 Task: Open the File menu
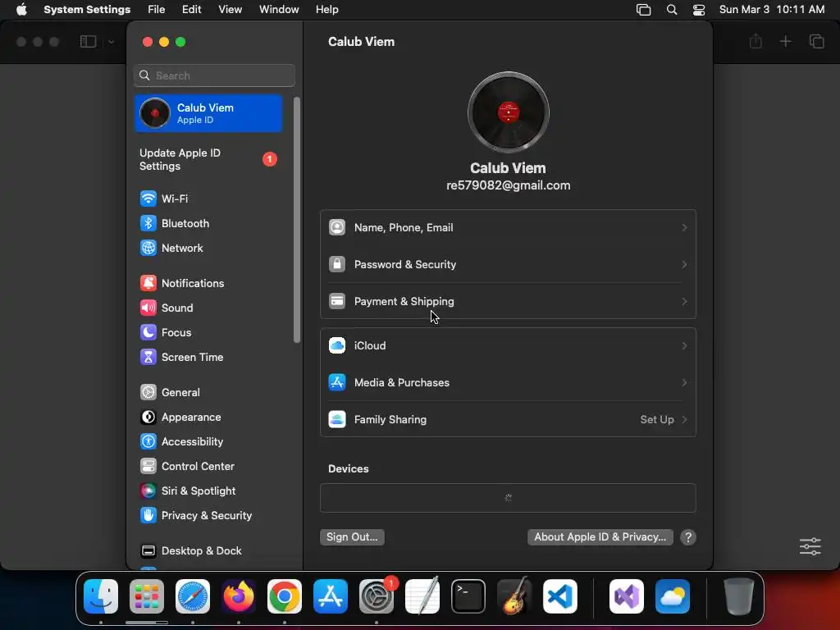(x=157, y=10)
